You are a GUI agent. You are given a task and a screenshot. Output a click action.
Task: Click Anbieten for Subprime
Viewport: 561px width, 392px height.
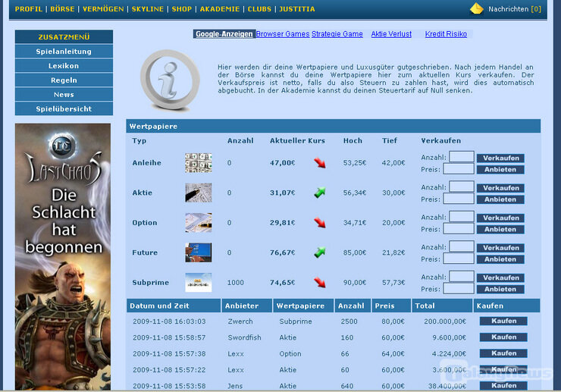[501, 289]
